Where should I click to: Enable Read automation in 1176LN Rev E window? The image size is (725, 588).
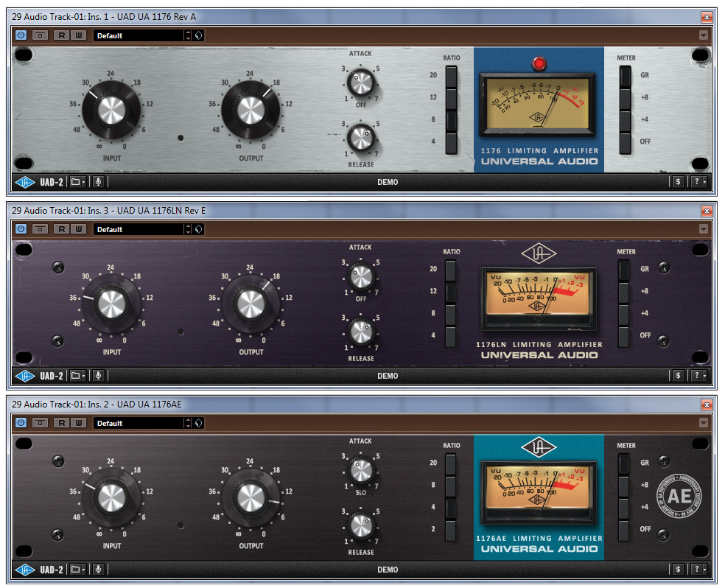[62, 229]
